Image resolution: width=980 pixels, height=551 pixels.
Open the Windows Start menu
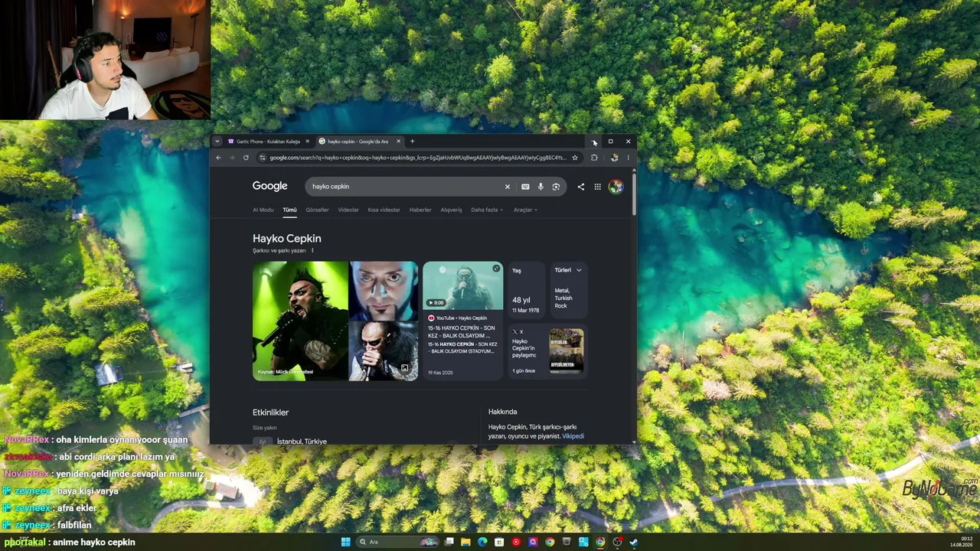click(x=345, y=542)
